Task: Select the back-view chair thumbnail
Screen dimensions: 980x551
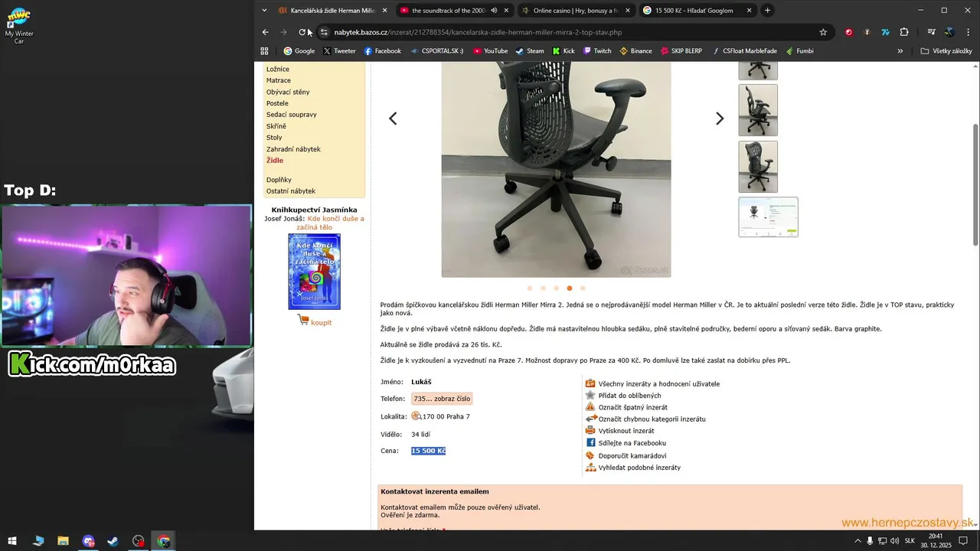Action: pyautogui.click(x=758, y=167)
